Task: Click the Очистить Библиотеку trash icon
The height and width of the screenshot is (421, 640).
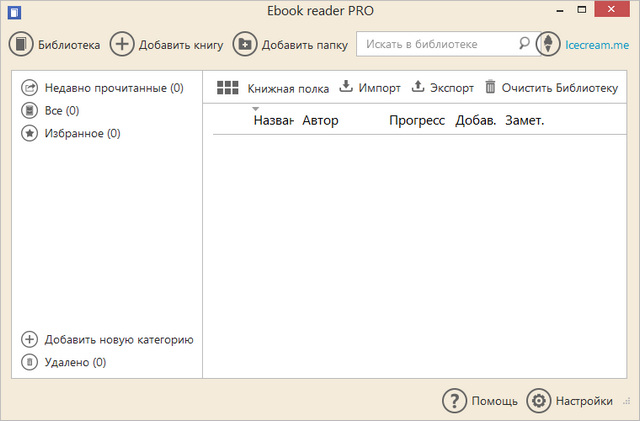Action: pos(490,87)
